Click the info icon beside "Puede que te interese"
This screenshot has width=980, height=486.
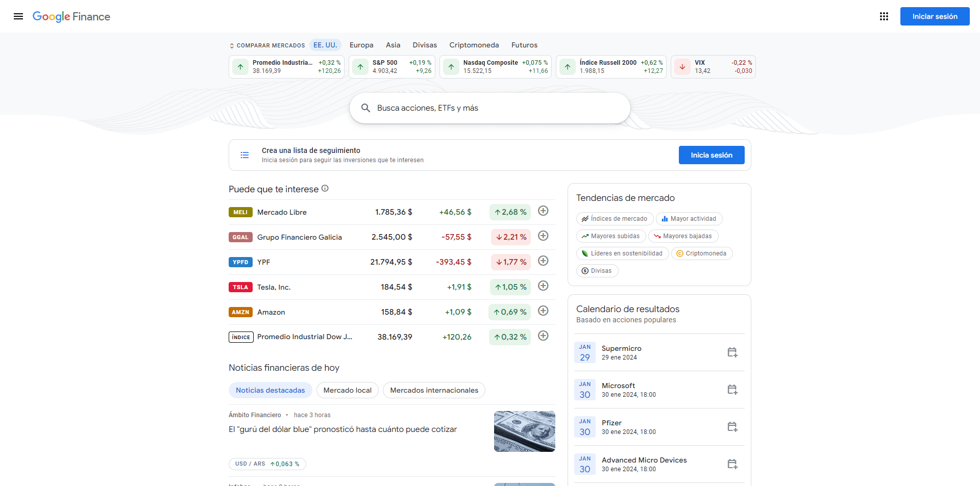[x=325, y=188]
